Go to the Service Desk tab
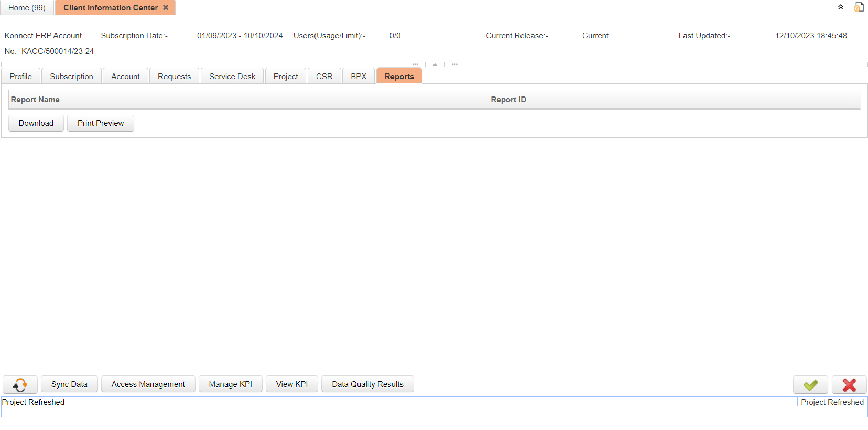Viewport: 868px width, 430px height. click(x=232, y=77)
